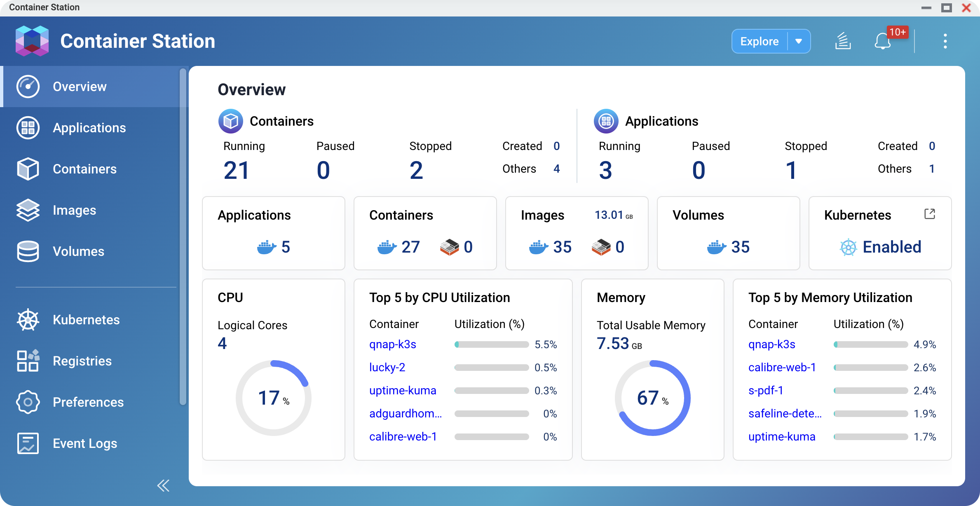Go to Applications in the sidebar

tap(91, 128)
